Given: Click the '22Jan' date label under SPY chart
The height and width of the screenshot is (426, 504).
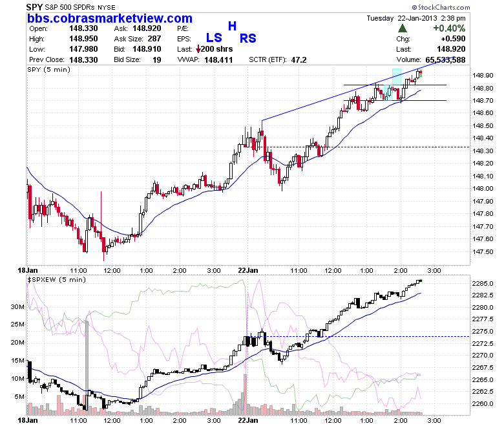Looking at the screenshot, I should (x=248, y=270).
